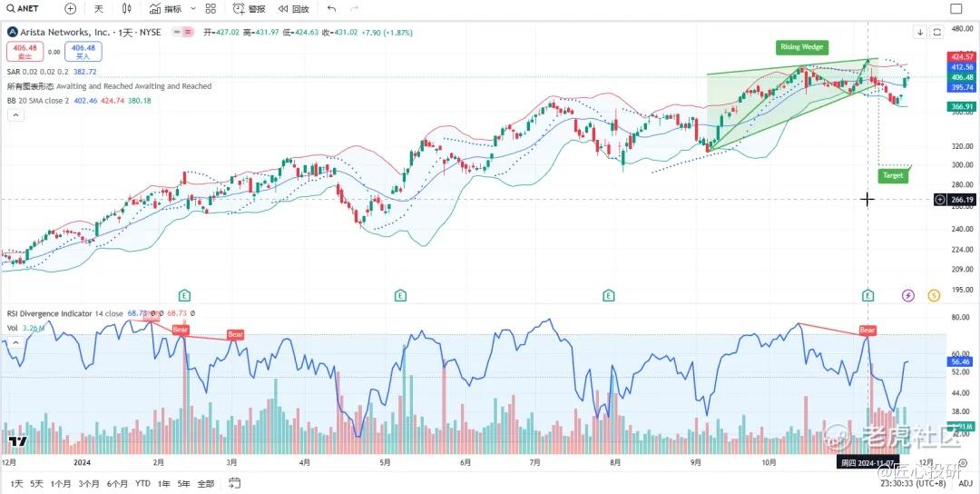Select the SAR 0.02 0.02 0.2 indicator legend
This screenshot has height=494, width=980.
coord(51,72)
